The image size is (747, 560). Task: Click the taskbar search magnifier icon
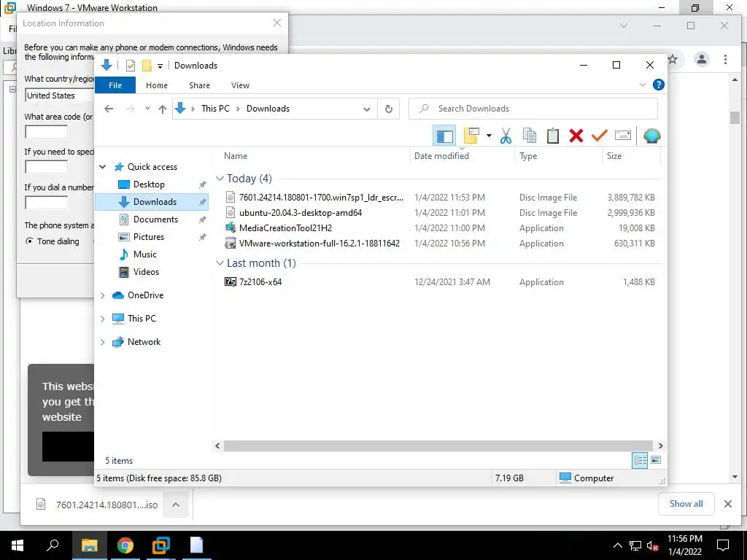[53, 545]
